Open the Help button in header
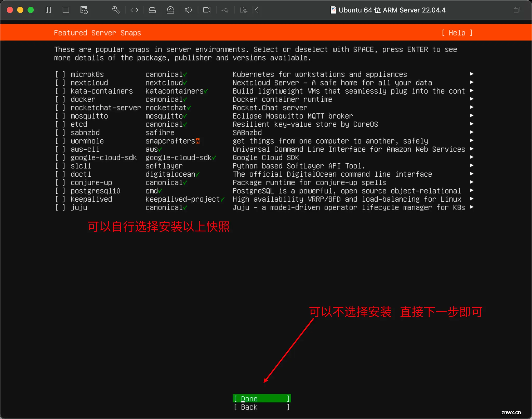532x419 pixels. [x=457, y=33]
